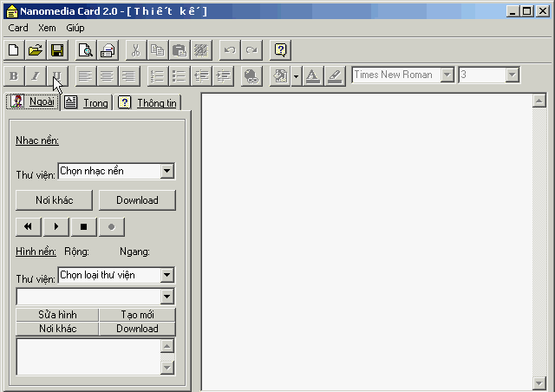Cut the selection with the scissors icon

[136, 50]
